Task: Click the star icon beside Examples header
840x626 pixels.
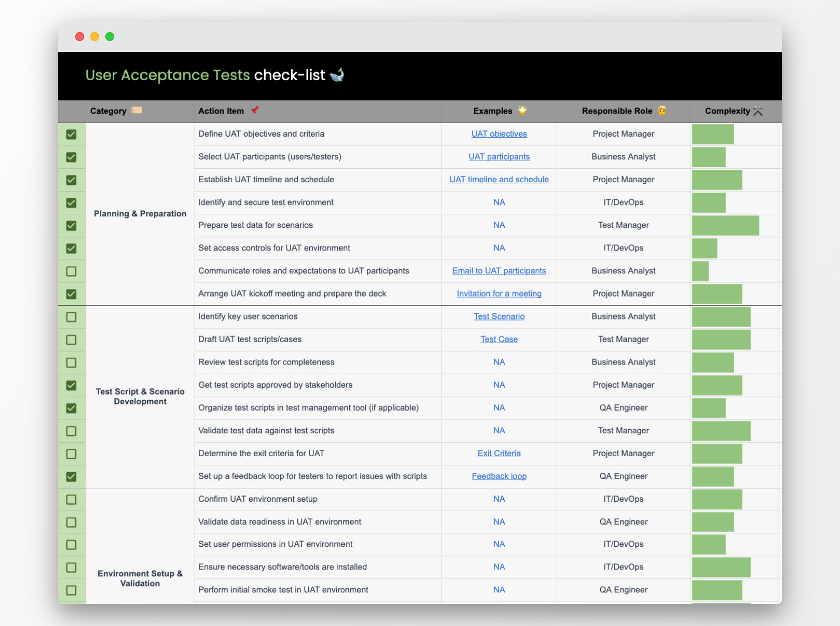Action: click(x=522, y=110)
